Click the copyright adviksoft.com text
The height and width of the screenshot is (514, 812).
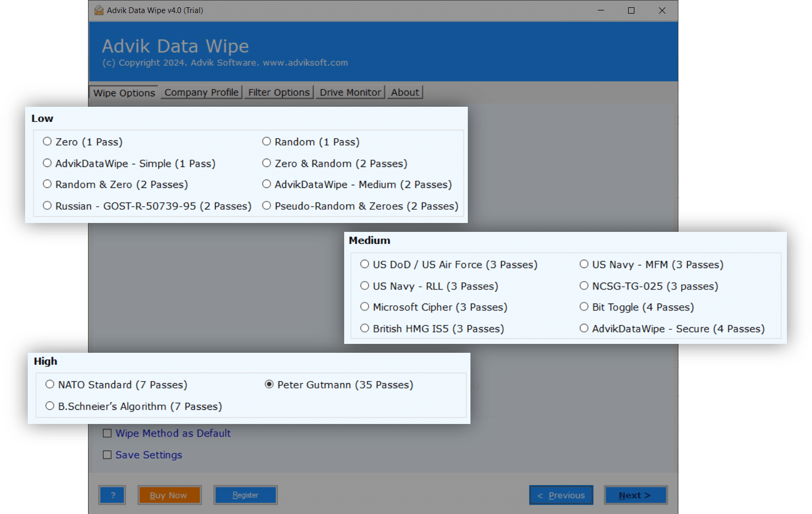[x=225, y=62]
